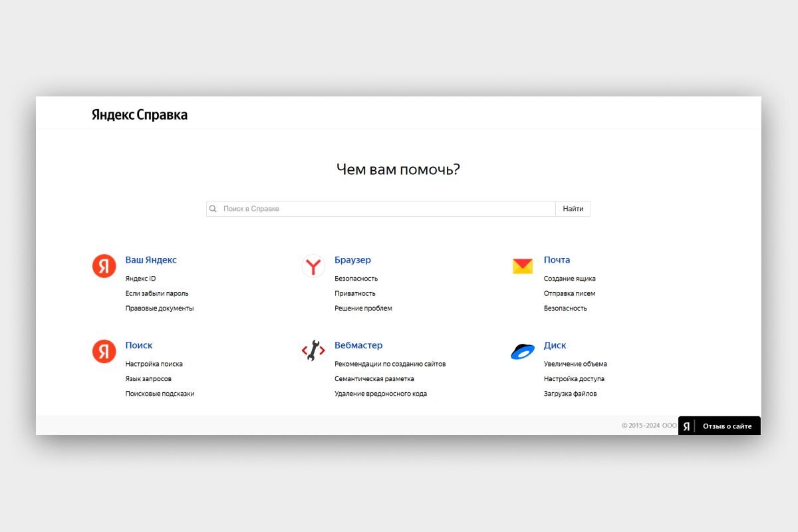Image resolution: width=798 pixels, height=532 pixels.
Task: Open the Поисковые подсказки link
Action: [160, 394]
